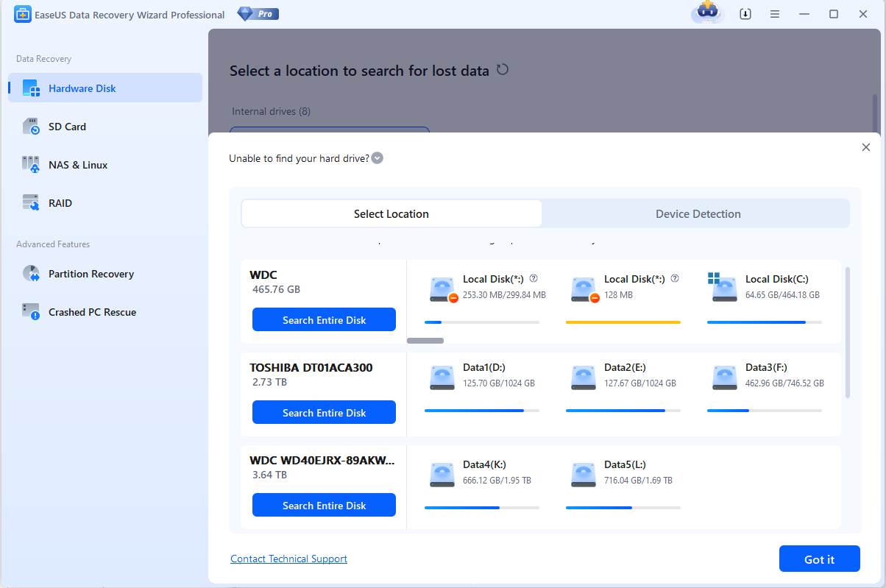
Task: Open Partition Recovery feature
Action: 91,274
